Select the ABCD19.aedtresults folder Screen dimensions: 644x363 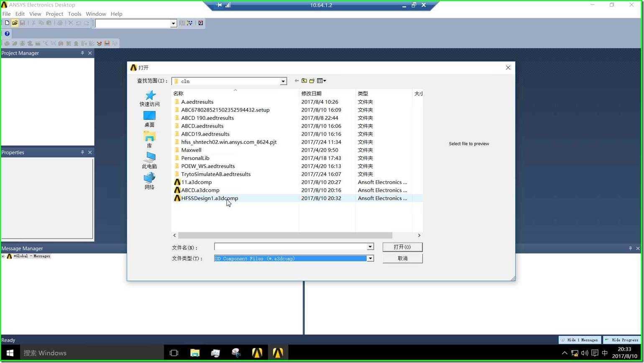pos(205,134)
